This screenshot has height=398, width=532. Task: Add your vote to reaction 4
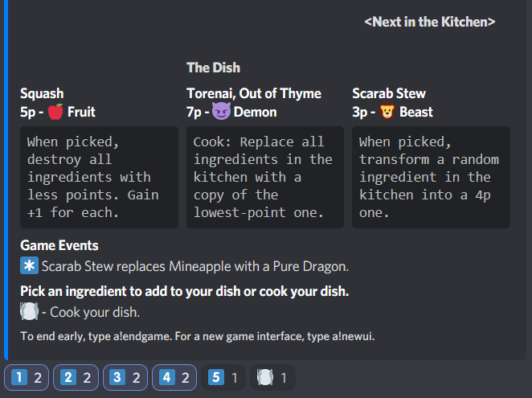click(174, 377)
